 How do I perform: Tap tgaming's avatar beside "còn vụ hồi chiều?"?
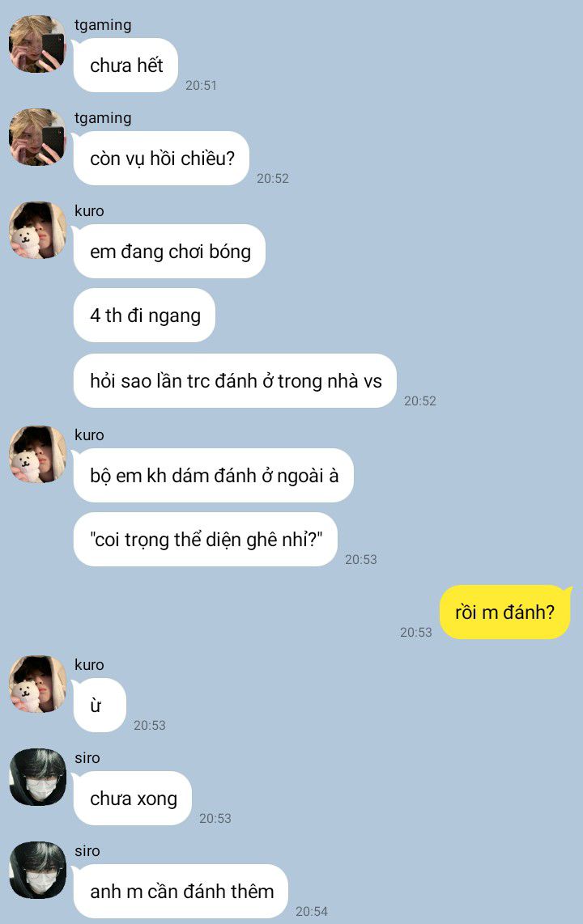(37, 137)
